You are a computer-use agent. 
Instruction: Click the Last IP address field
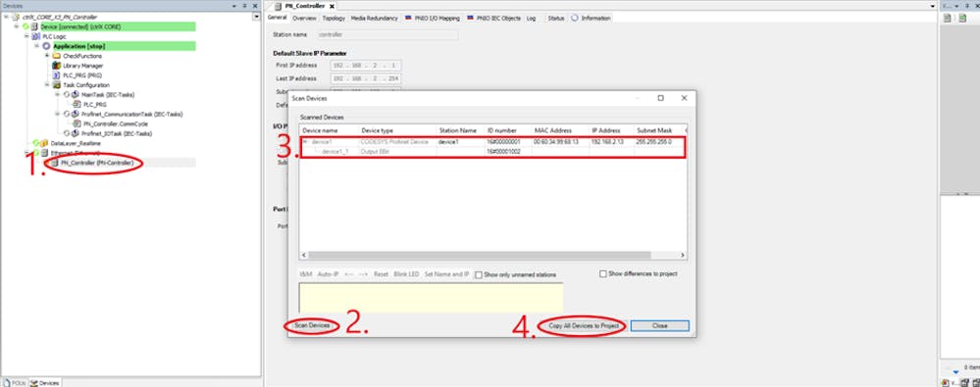pyautogui.click(x=366, y=79)
